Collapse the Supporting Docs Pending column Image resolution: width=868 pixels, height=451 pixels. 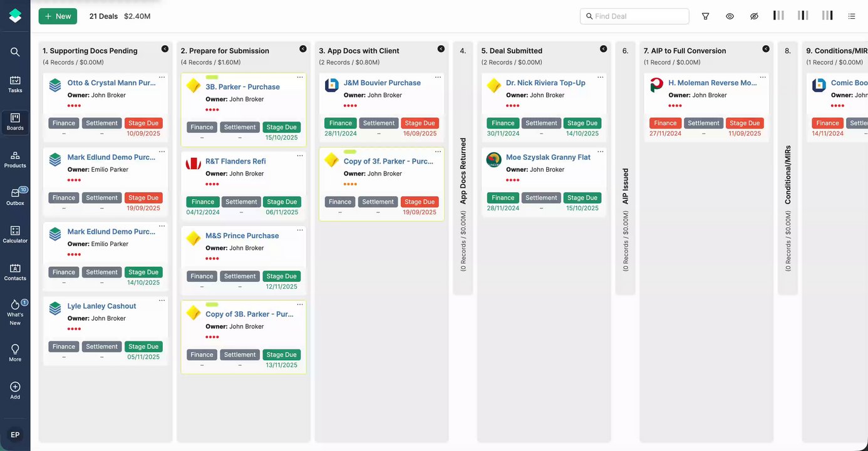pos(165,49)
